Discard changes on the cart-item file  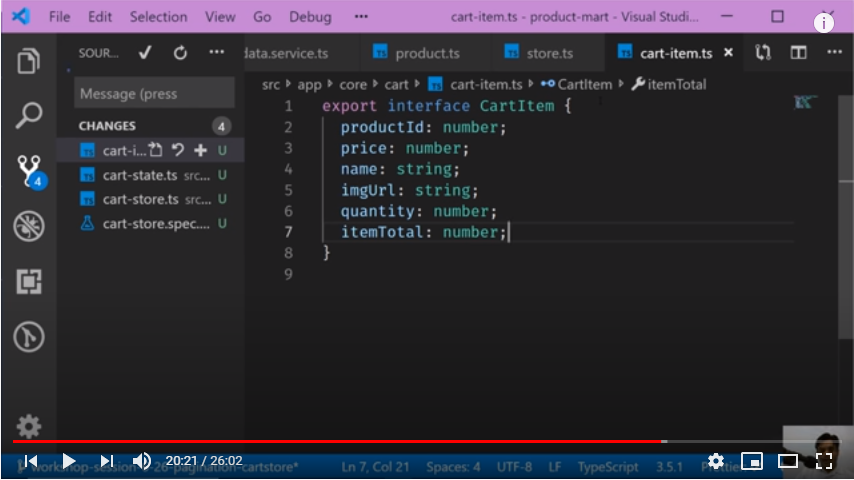[178, 151]
